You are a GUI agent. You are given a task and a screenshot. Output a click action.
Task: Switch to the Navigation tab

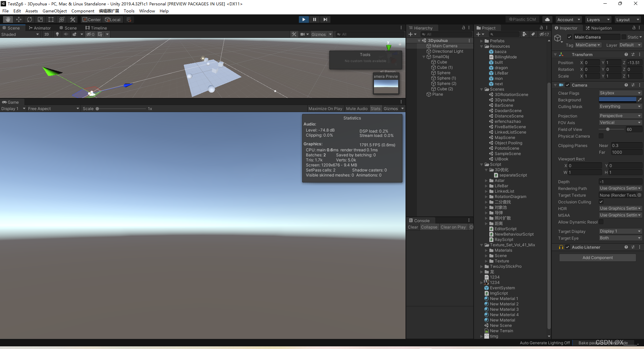599,28
